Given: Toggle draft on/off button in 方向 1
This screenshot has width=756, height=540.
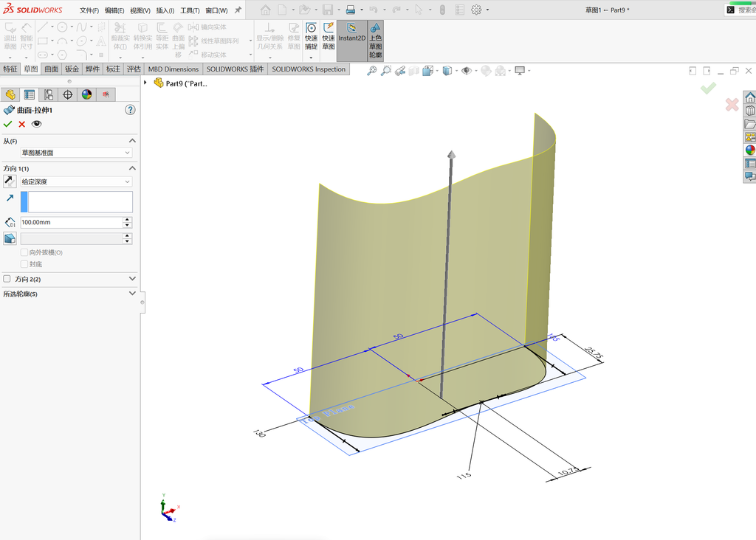Looking at the screenshot, I should pyautogui.click(x=10, y=238).
